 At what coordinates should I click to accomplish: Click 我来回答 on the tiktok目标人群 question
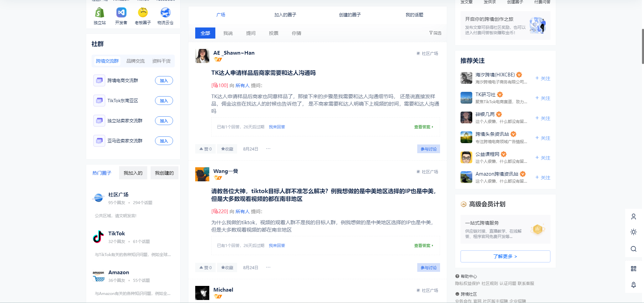point(277,245)
